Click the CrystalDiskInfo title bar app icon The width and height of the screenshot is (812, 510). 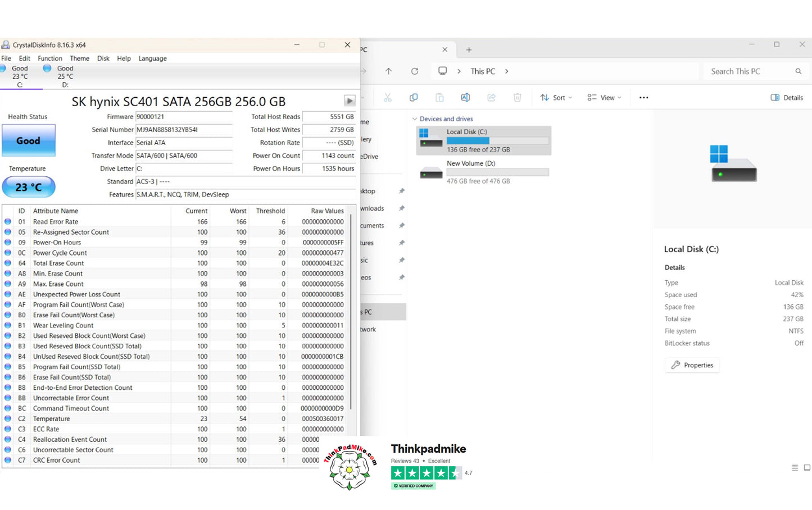coord(6,45)
